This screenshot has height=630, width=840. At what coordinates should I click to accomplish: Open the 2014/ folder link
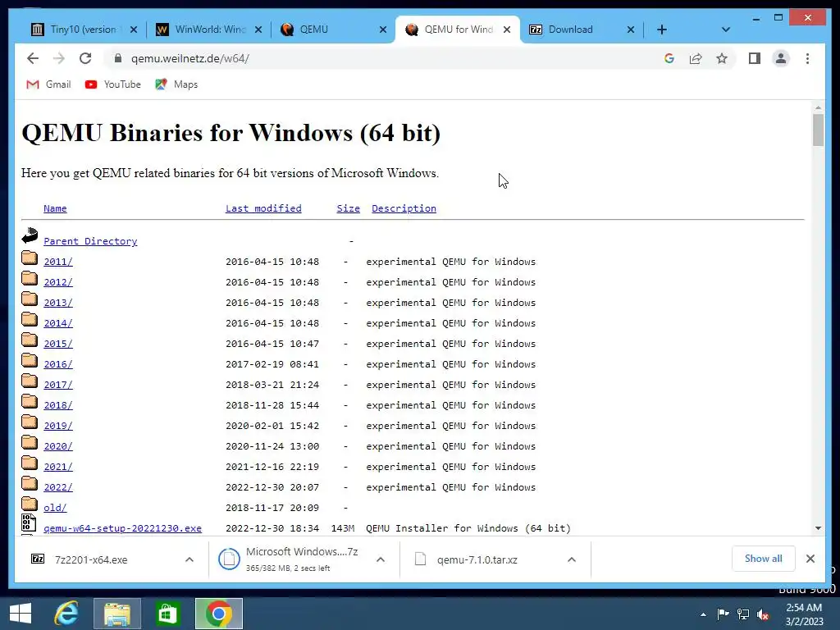[58, 323]
